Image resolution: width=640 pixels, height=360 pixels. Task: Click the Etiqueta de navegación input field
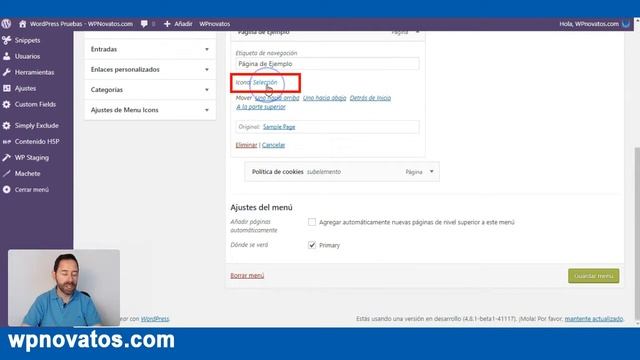coord(327,64)
